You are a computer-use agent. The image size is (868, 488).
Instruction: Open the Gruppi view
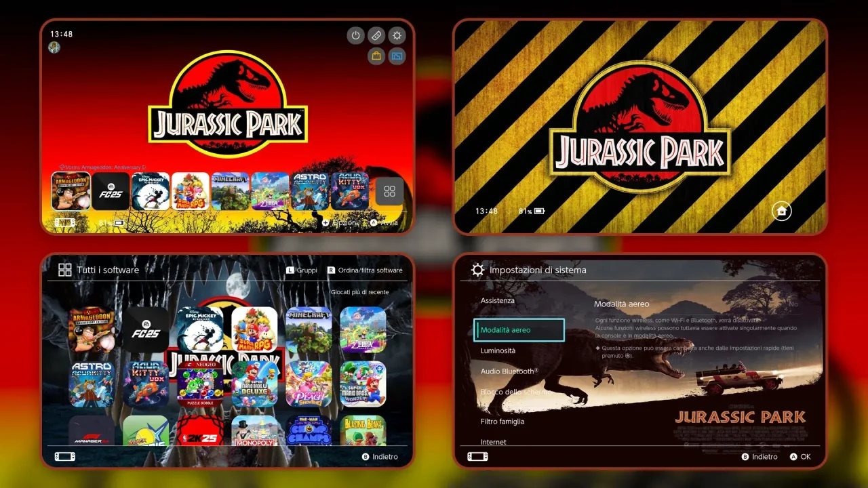coord(302,270)
